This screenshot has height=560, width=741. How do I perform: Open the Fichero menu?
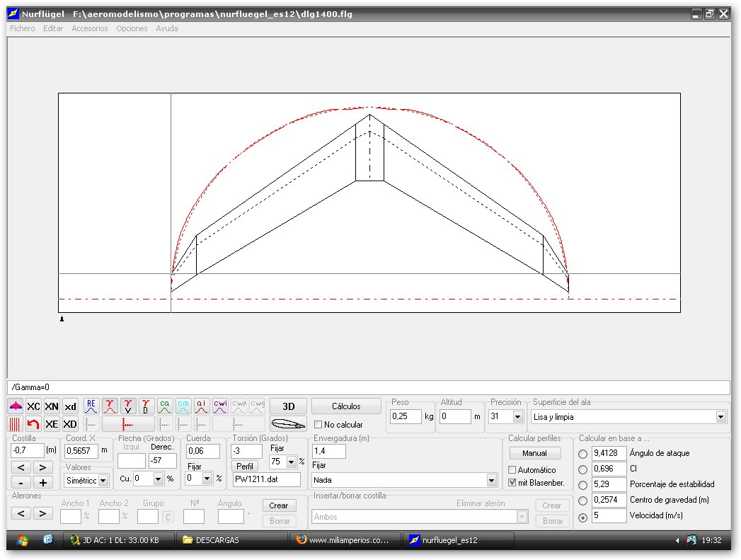click(22, 28)
